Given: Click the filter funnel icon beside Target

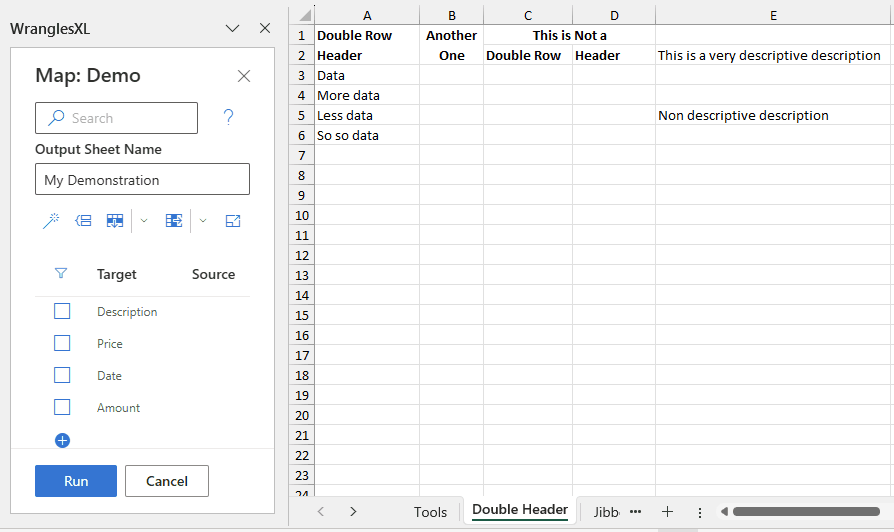Looking at the screenshot, I should coord(61,274).
